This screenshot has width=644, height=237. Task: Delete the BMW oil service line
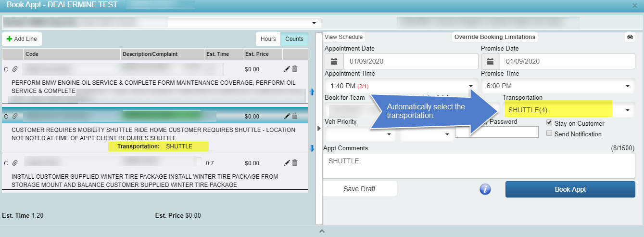295,69
